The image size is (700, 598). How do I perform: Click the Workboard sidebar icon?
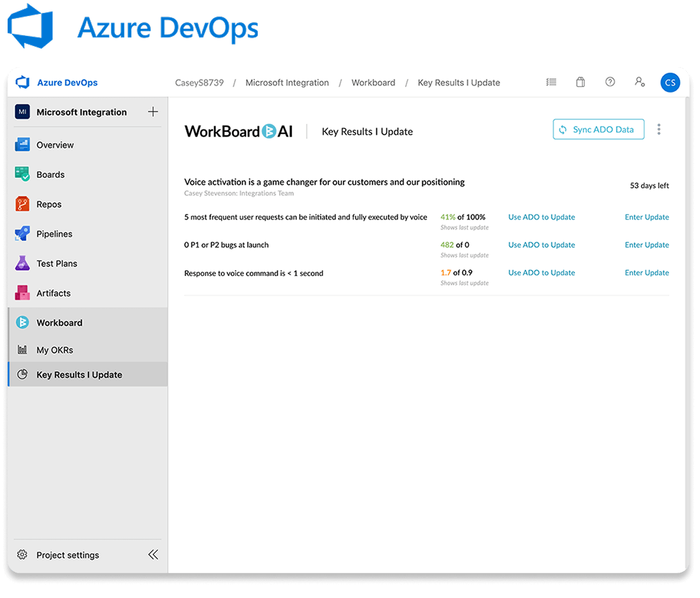click(22, 322)
